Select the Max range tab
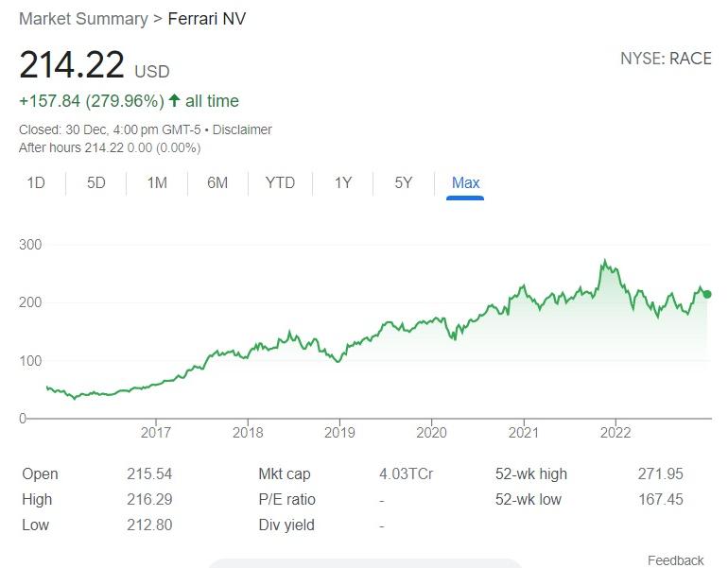The width and height of the screenshot is (728, 568). 465,182
